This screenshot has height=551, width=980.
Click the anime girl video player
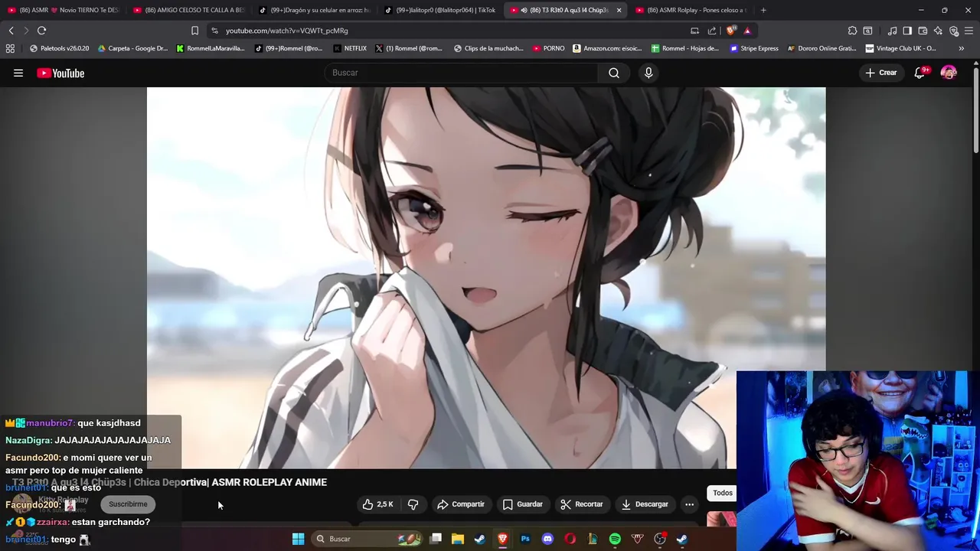tap(486, 277)
